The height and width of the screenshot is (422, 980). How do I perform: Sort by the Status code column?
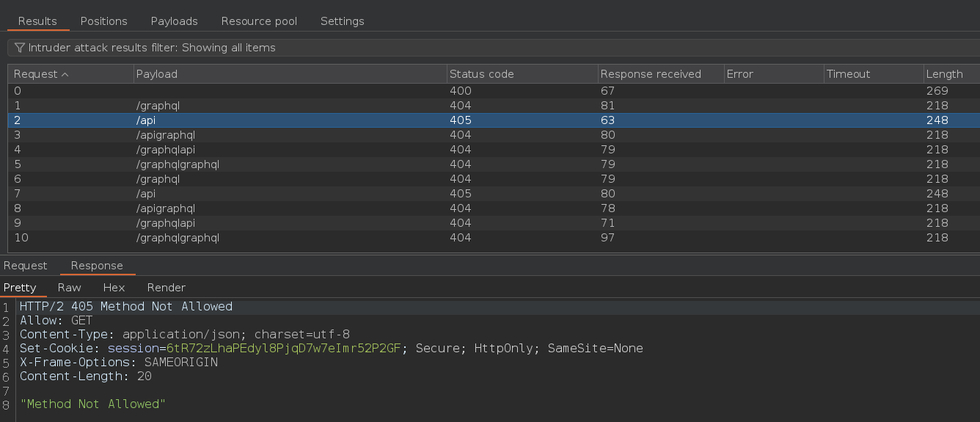click(x=522, y=74)
